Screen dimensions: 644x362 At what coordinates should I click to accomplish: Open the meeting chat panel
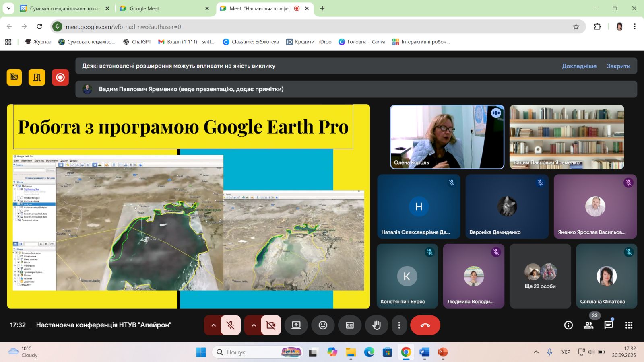[609, 325]
